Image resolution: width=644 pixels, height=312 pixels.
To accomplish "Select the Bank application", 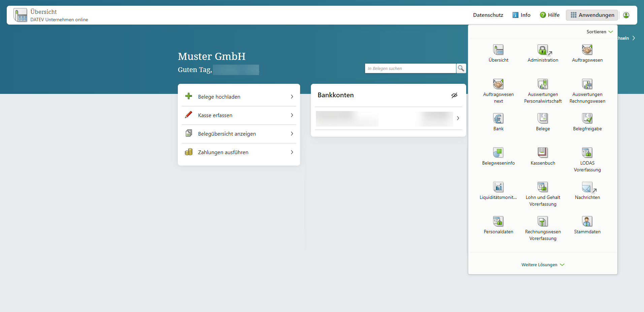I will tap(498, 122).
